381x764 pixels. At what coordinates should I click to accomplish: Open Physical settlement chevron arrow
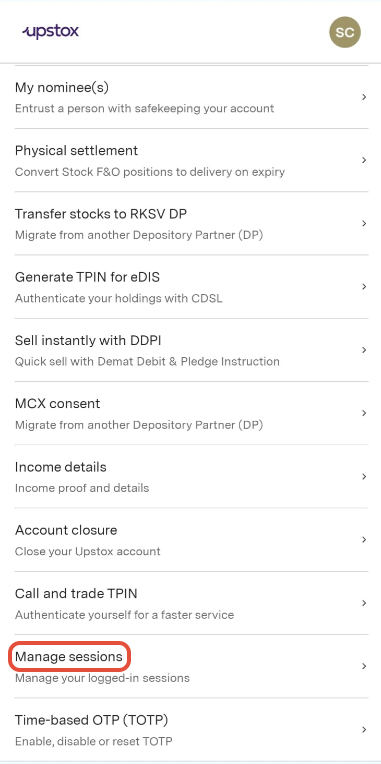364,160
